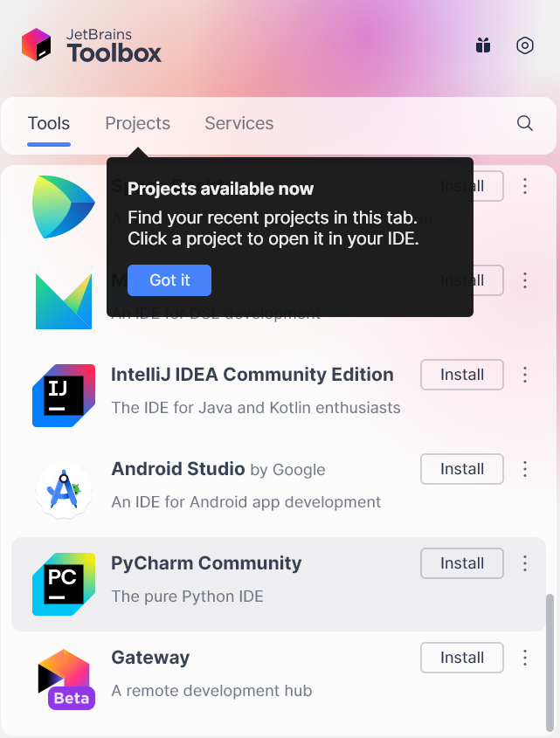
Task: Click the MPS app icon
Action: click(x=64, y=301)
